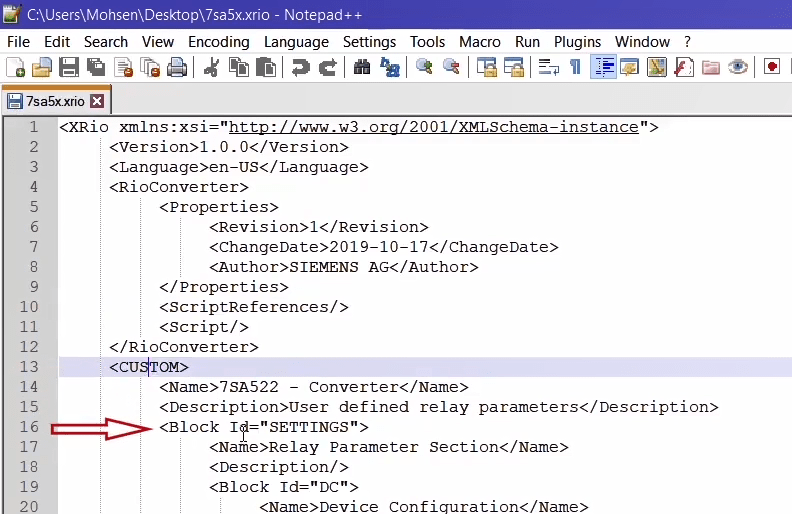Open a file with the folder icon
792x514 pixels.
(x=41, y=68)
